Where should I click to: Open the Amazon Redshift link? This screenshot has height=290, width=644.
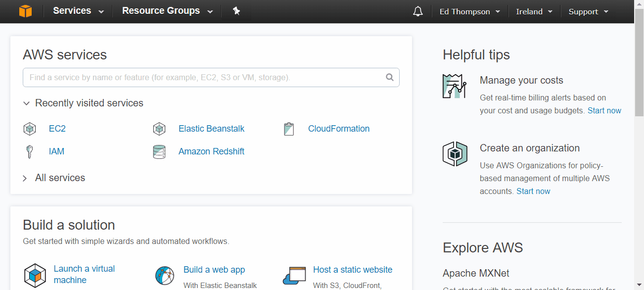pyautogui.click(x=212, y=151)
